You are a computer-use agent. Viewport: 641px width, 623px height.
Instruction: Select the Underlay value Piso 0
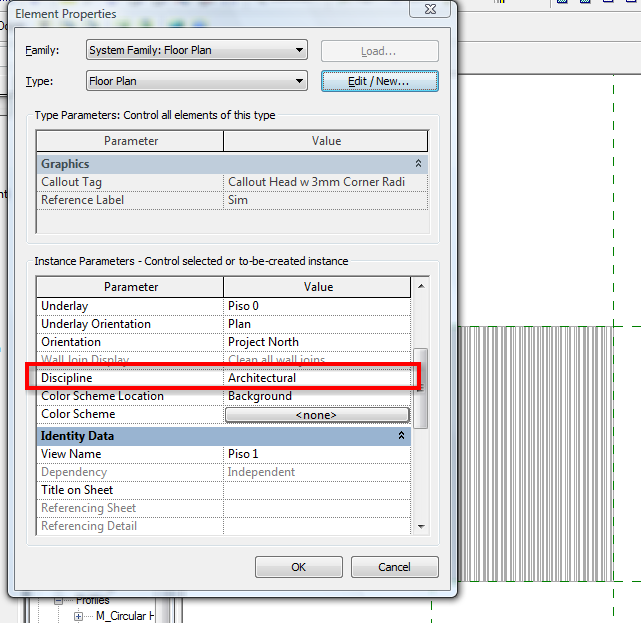pyautogui.click(x=317, y=306)
